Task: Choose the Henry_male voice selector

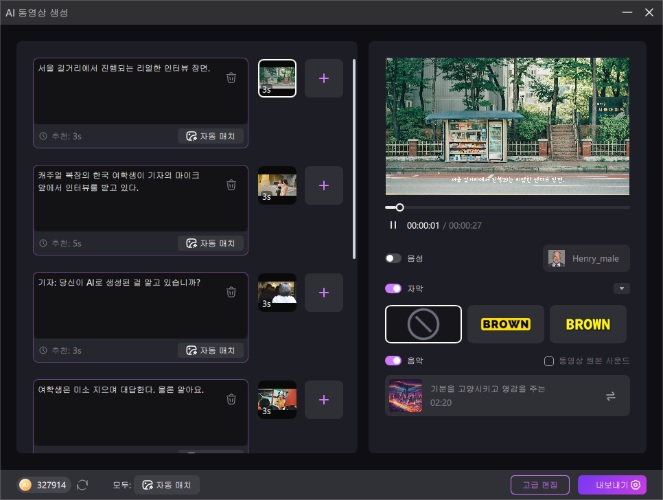Action: point(586,258)
